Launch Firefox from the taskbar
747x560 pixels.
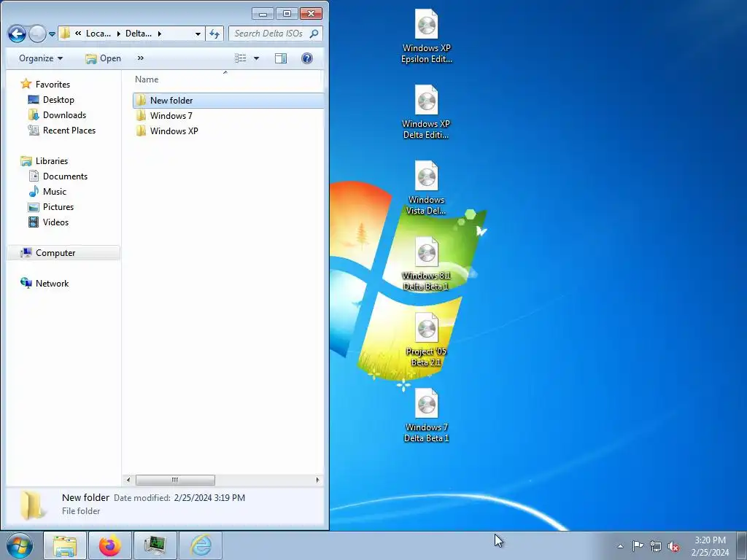tap(110, 545)
